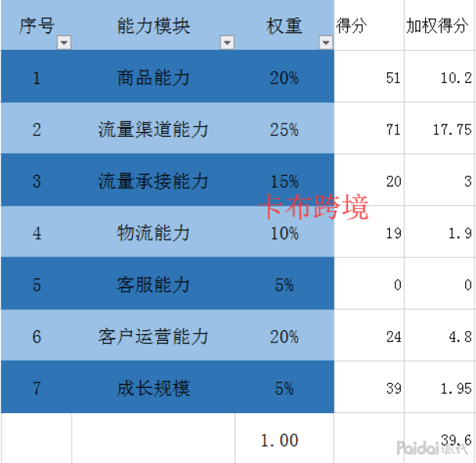The image size is (476, 463).
Task: Select the 流量渠道能力 cell
Action: point(154,129)
